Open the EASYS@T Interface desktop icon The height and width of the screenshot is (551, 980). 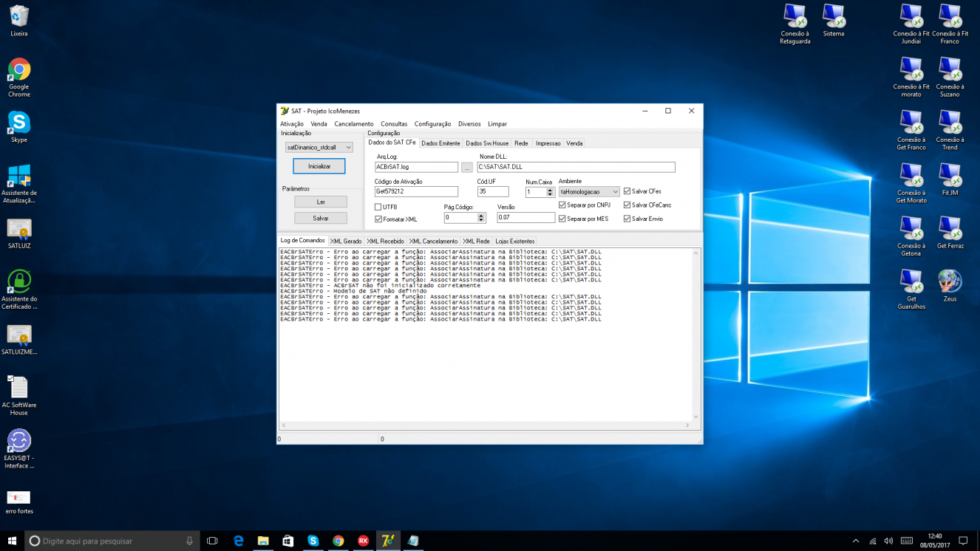(x=19, y=448)
